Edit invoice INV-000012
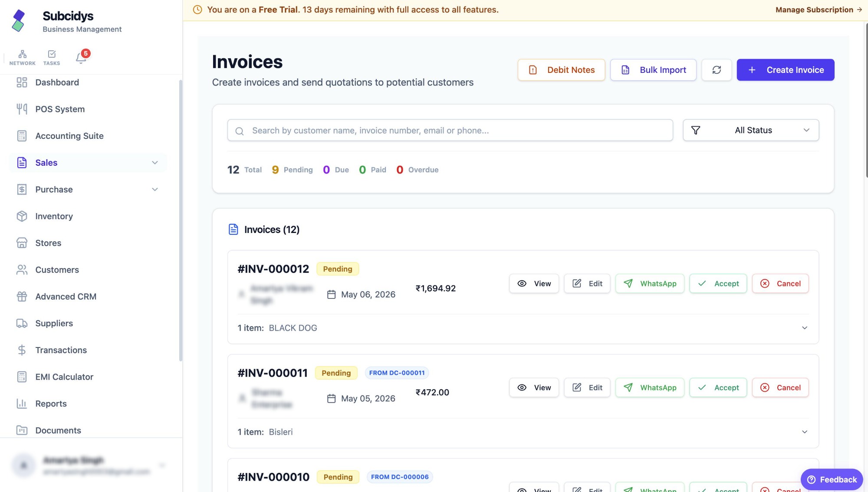 tap(587, 283)
